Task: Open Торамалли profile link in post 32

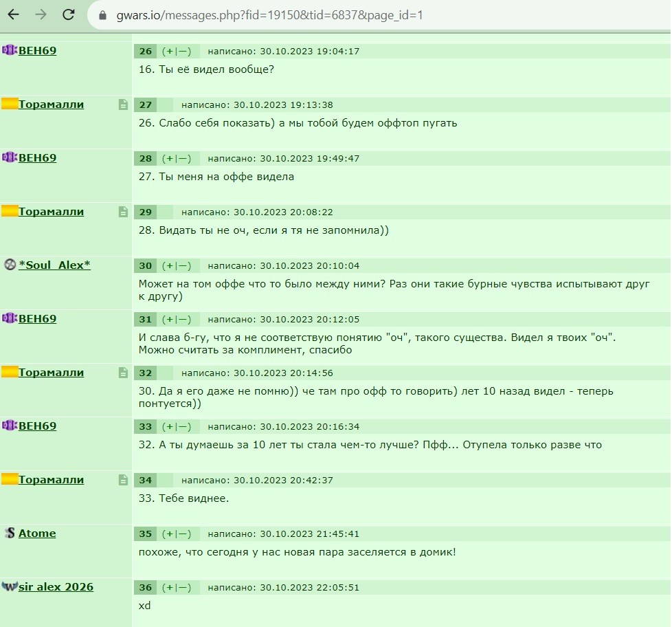Action: (51, 372)
